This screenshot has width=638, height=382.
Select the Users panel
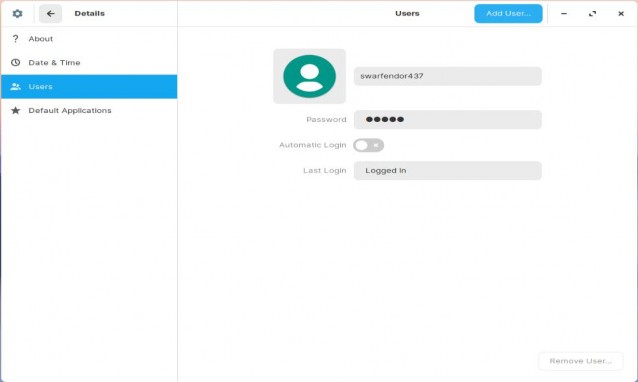[x=89, y=87]
